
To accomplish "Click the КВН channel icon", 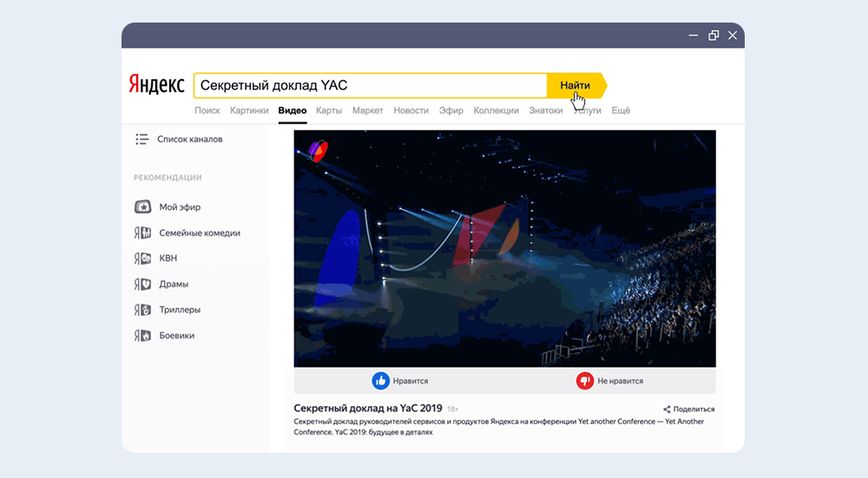I will coord(142,259).
